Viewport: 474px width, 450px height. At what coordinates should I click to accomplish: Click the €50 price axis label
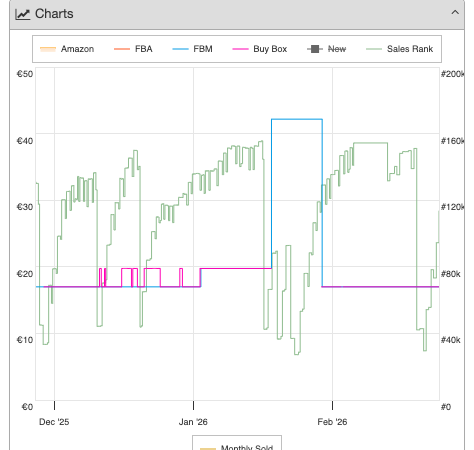point(25,74)
